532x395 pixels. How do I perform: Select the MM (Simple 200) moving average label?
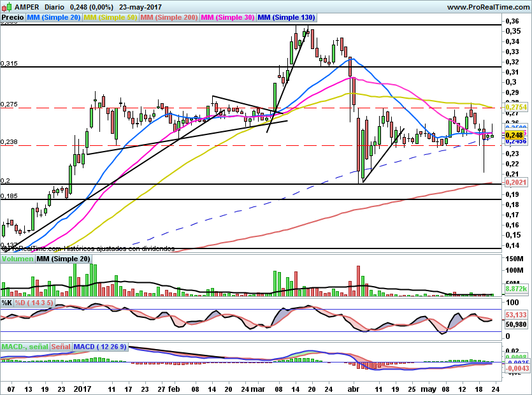coord(169,18)
